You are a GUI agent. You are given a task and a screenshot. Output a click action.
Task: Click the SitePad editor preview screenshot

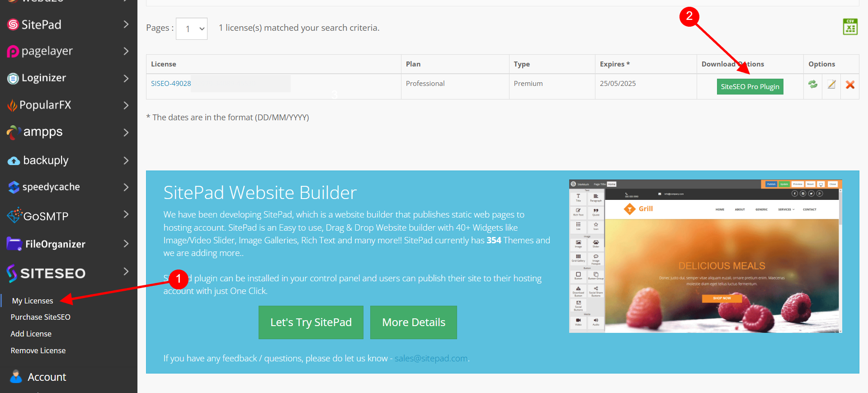[706, 256]
